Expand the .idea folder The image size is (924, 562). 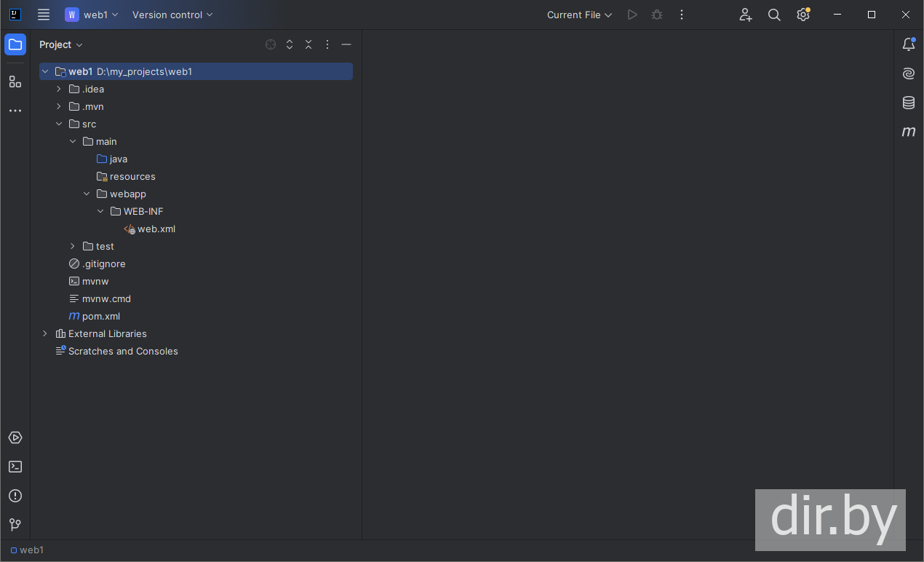click(x=59, y=89)
